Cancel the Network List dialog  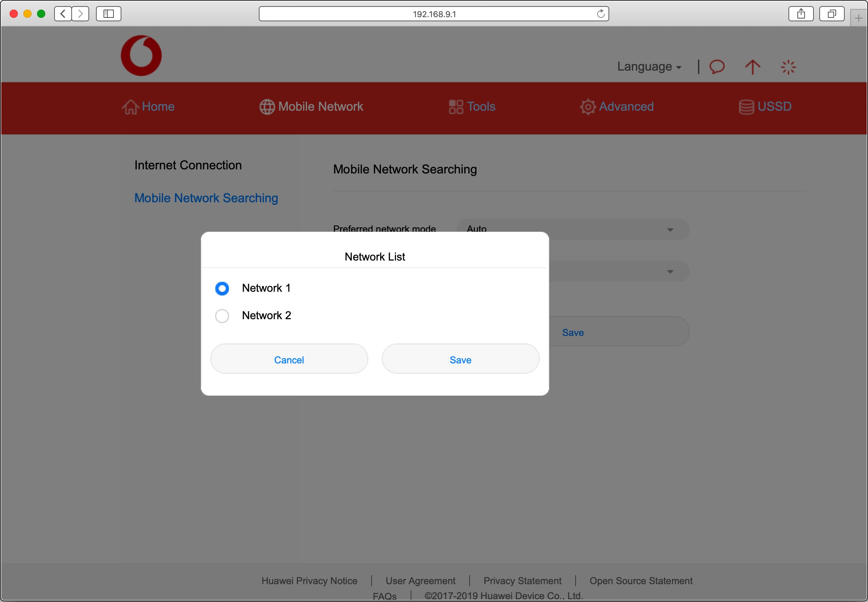coord(289,359)
